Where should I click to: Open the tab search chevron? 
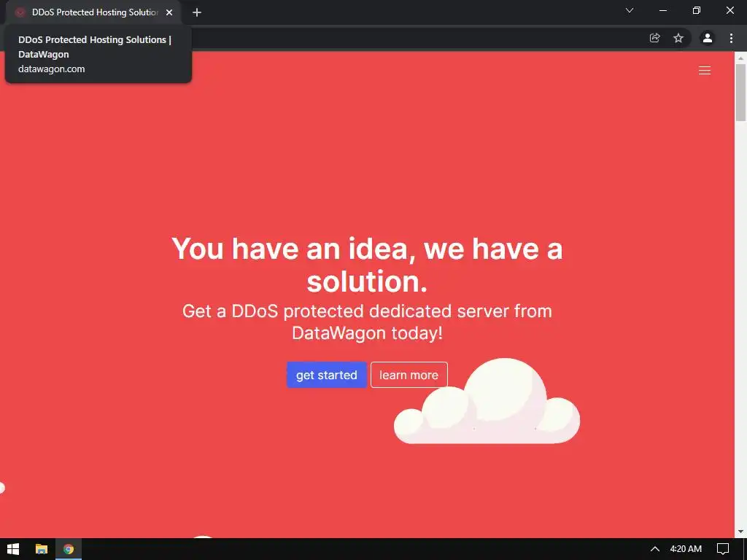pos(630,10)
